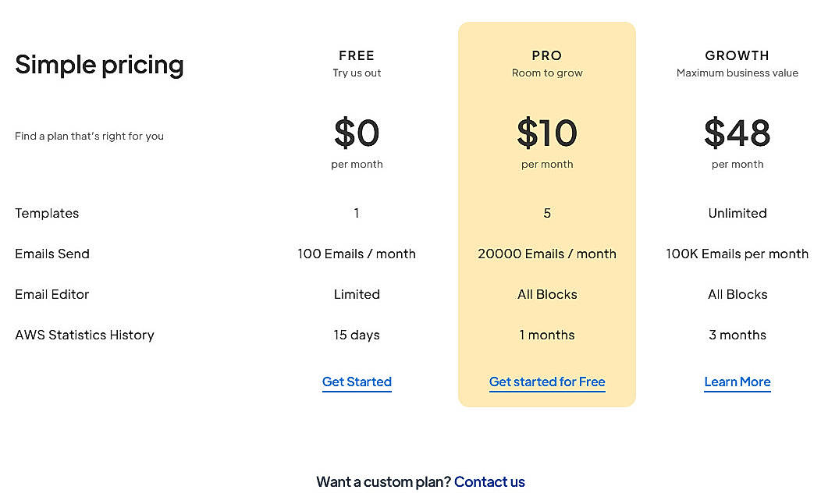The width and height of the screenshot is (821, 504).
Task: Click the $10 price in the Pro column
Action: tap(546, 134)
